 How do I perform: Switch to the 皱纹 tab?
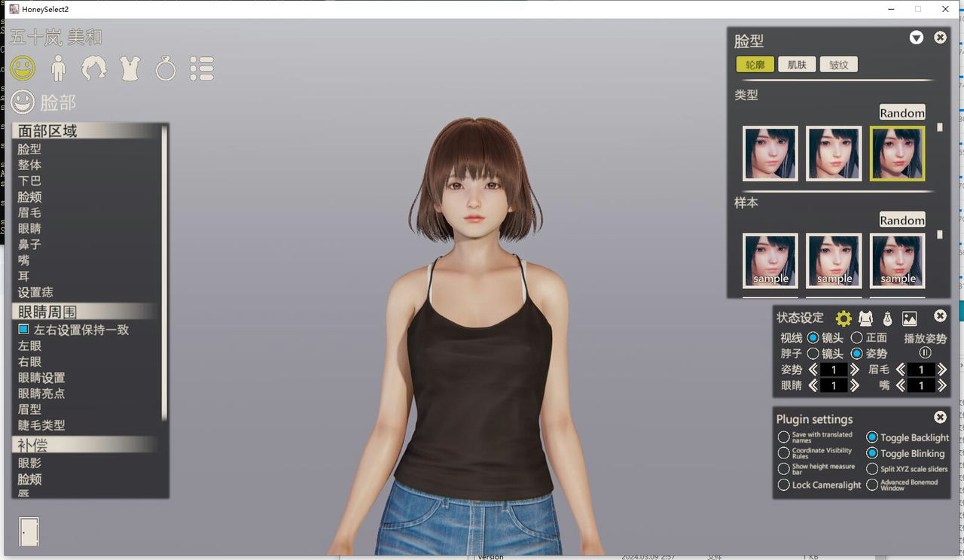click(838, 64)
